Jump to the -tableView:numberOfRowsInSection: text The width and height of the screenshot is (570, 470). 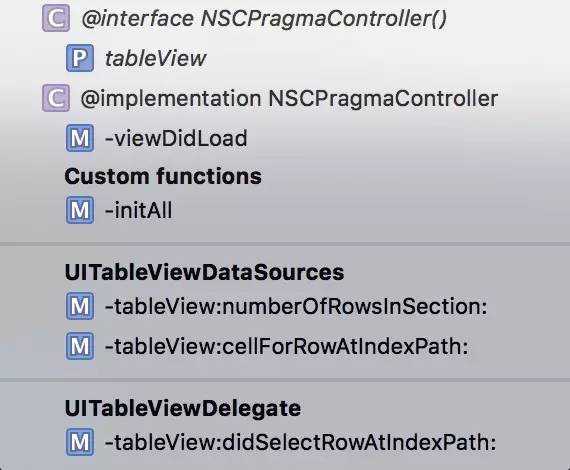296,306
